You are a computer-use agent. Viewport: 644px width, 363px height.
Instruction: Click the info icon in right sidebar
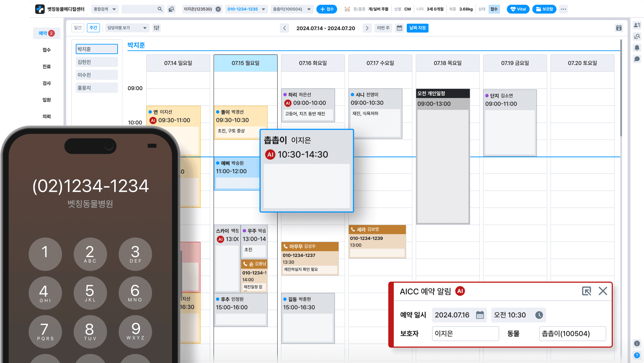click(637, 343)
